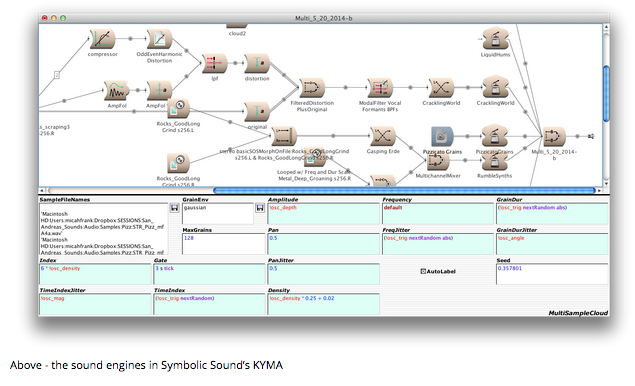Click the highlighted Pizzicato Grains node

pos(442,136)
